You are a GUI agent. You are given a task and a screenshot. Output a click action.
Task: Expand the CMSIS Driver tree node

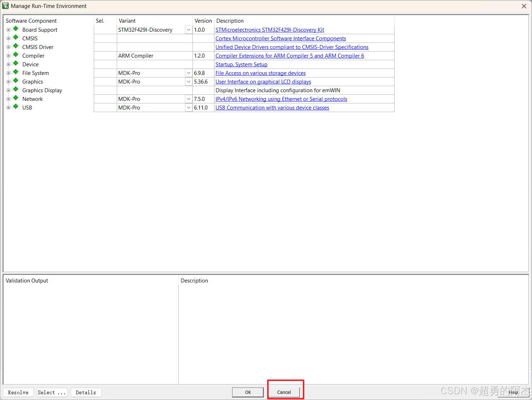(8, 47)
